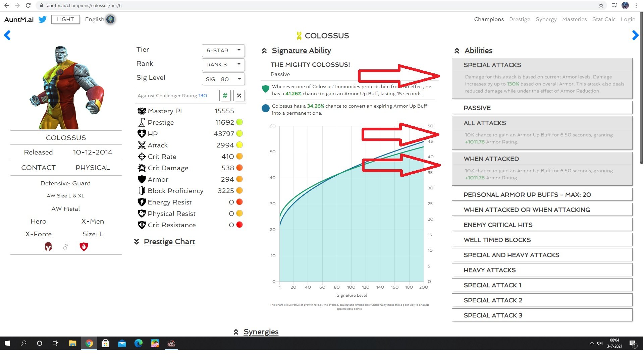Click the green hash number-format icon

(225, 96)
